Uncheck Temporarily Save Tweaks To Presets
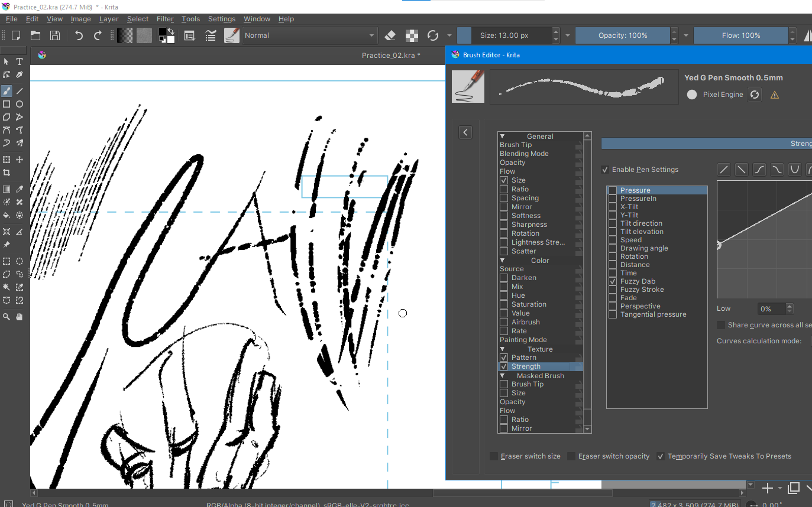812x507 pixels. pos(661,456)
